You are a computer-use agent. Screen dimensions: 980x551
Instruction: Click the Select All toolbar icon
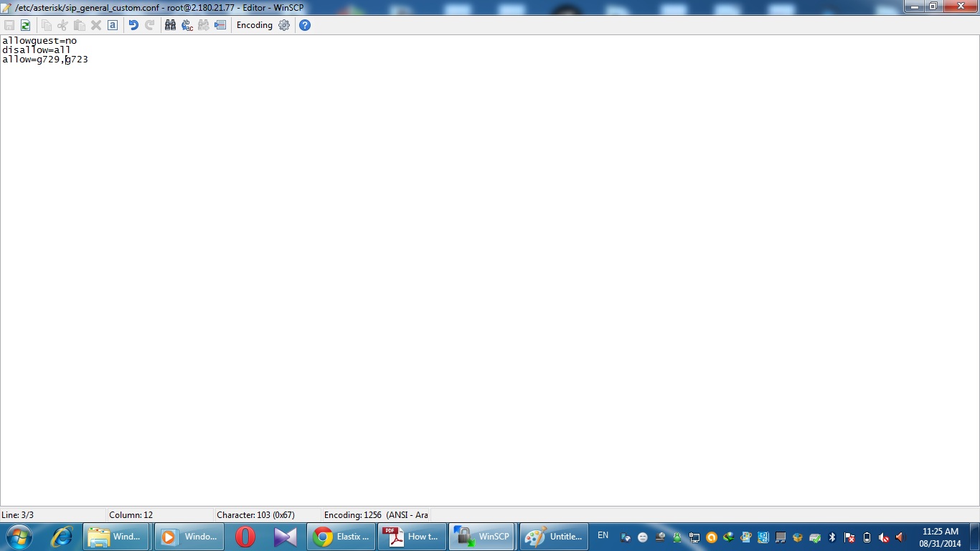tap(113, 25)
